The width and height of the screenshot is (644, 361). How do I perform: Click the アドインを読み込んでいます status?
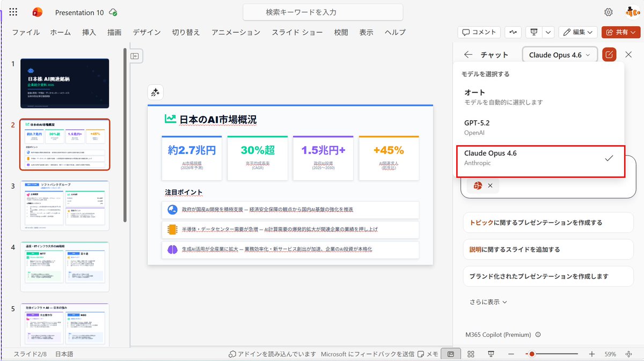click(x=273, y=354)
